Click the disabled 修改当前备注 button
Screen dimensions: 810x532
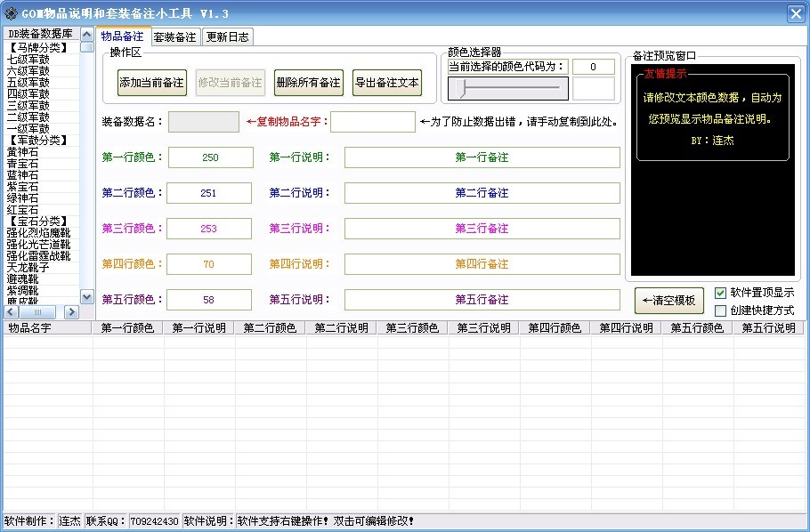tap(230, 83)
